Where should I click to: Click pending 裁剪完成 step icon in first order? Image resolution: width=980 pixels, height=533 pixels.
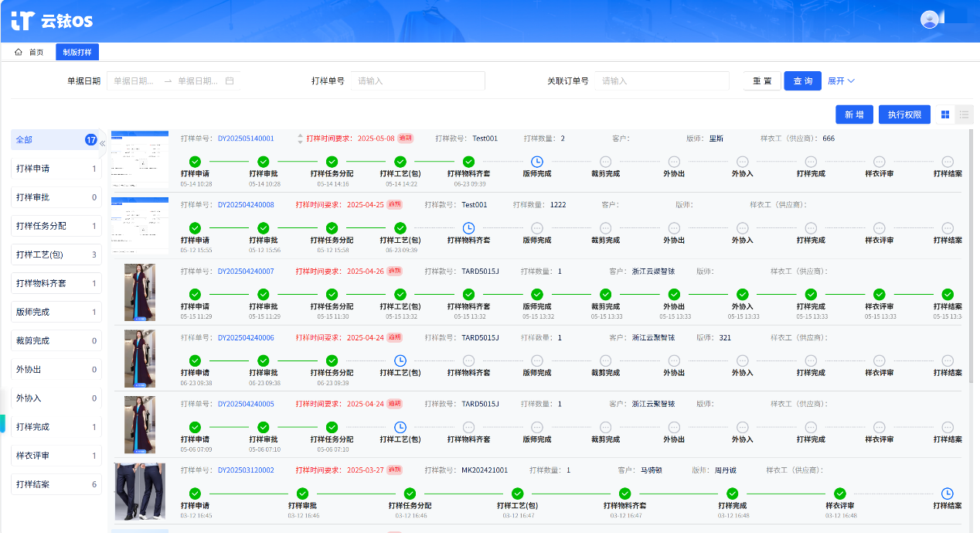point(605,162)
